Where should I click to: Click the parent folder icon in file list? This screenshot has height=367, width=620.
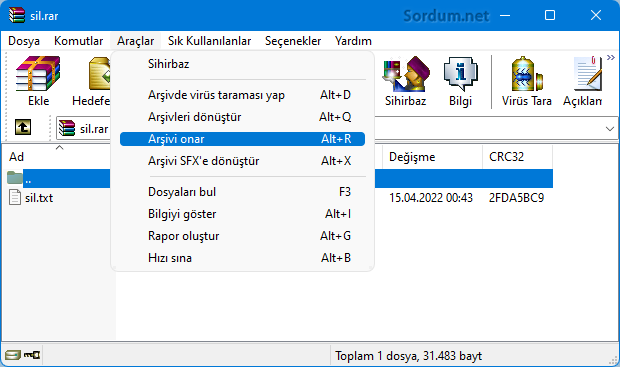[x=15, y=178]
